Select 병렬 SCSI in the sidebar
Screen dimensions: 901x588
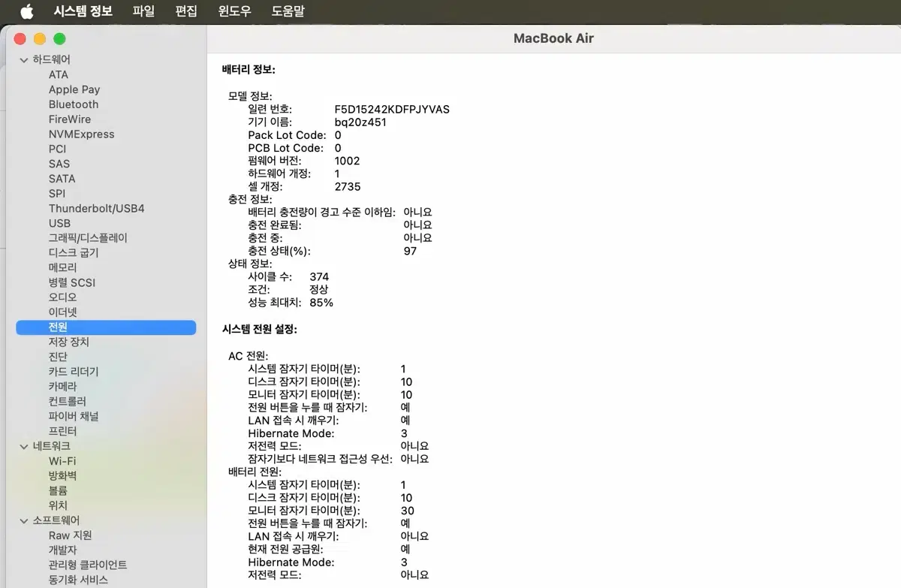[72, 282]
